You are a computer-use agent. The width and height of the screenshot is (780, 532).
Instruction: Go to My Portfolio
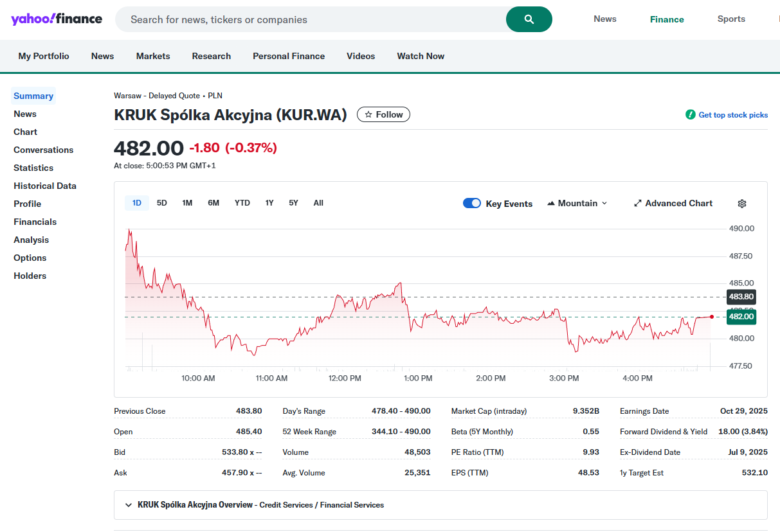(44, 56)
